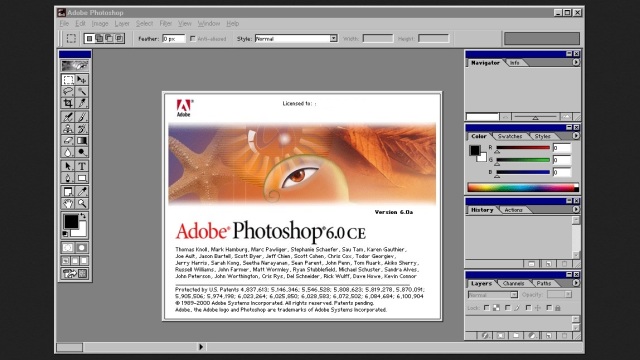640x360 pixels.
Task: Select the Eraser tool
Action: pyautogui.click(x=68, y=141)
